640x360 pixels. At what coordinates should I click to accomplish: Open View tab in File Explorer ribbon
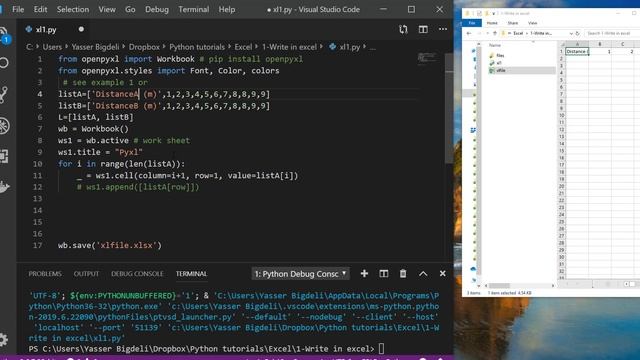532,23
